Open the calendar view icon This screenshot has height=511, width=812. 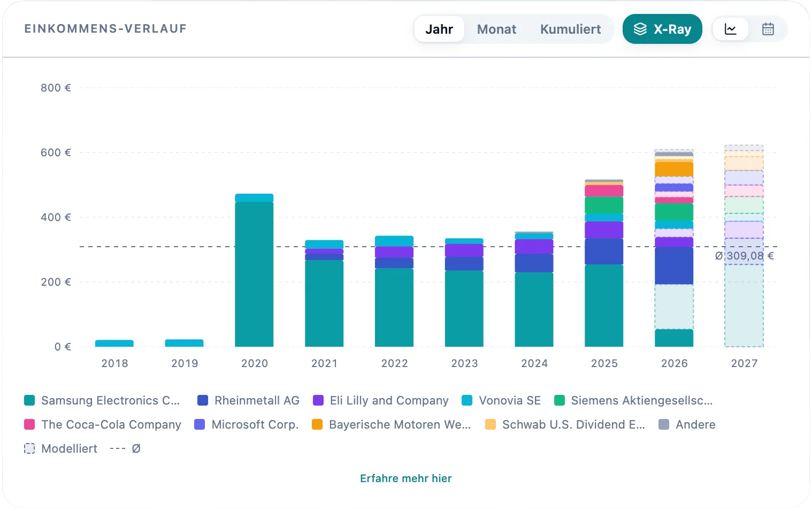tap(768, 29)
